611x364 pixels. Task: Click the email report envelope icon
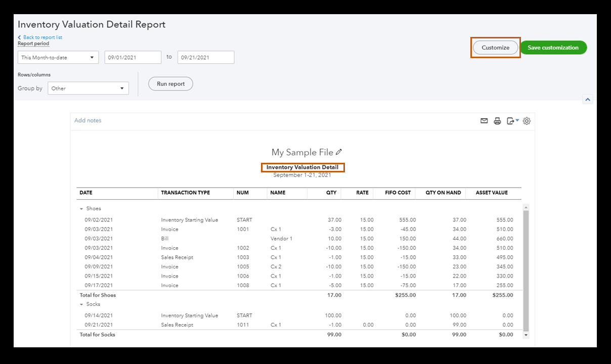[484, 121]
